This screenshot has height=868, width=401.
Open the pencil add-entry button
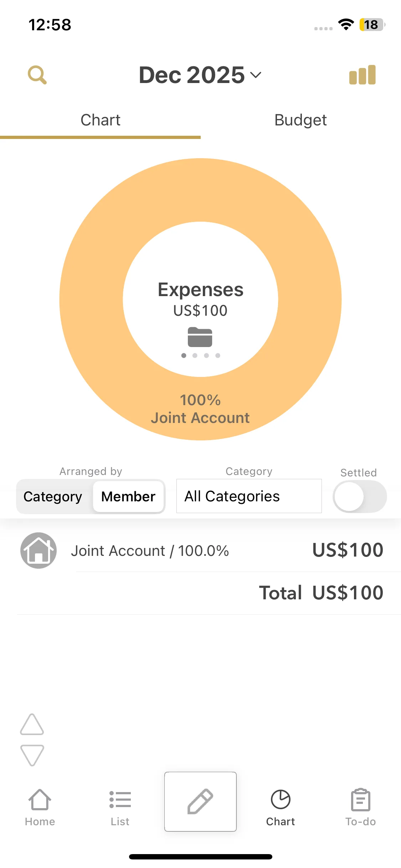[x=200, y=801]
